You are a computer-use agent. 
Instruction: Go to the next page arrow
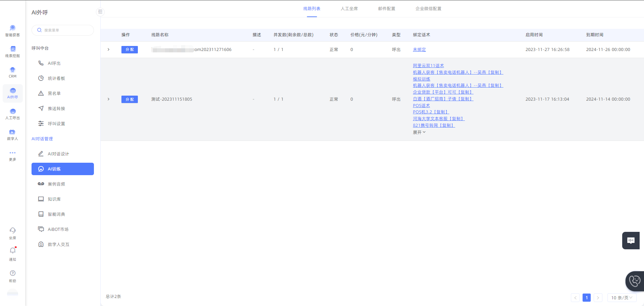click(x=598, y=298)
